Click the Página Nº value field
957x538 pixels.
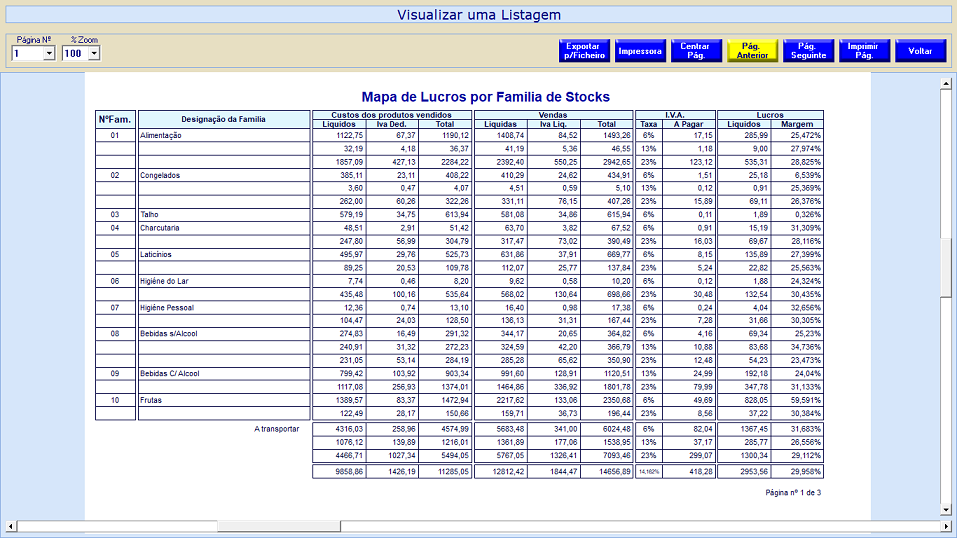27,54
